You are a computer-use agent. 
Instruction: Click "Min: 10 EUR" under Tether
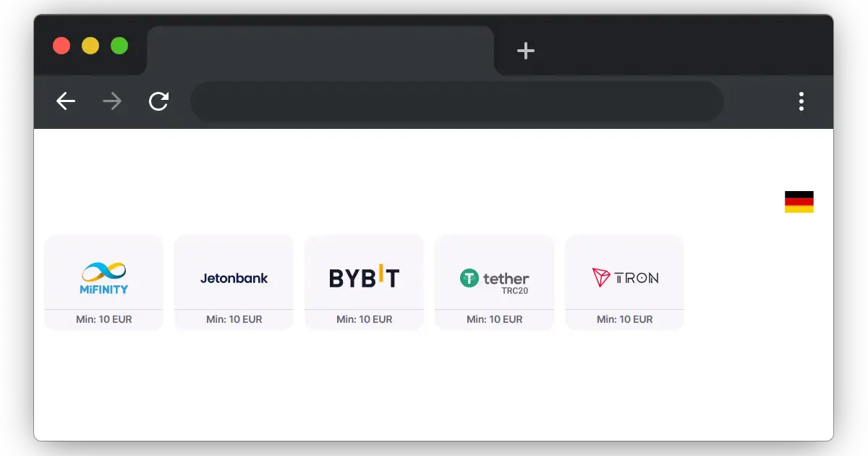(495, 319)
